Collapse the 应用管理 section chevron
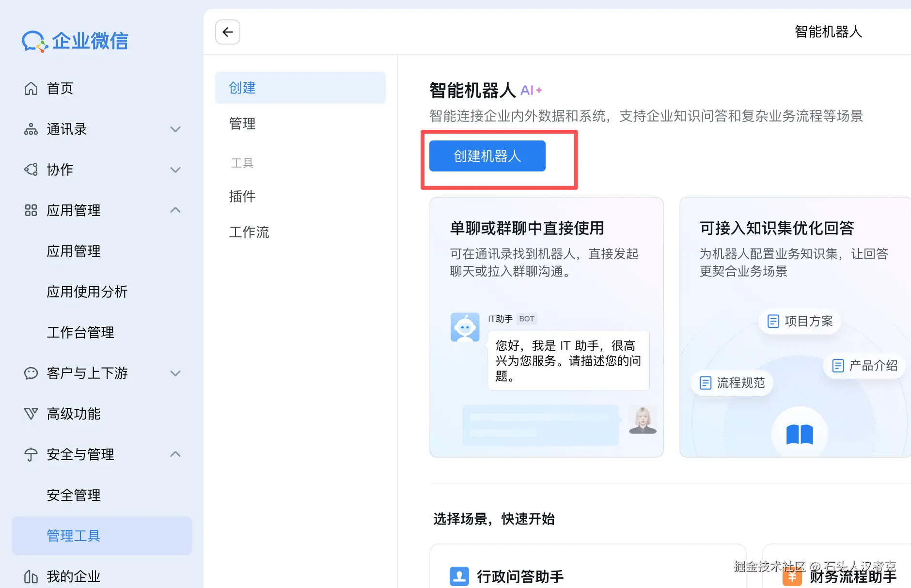This screenshot has height=588, width=911. [x=175, y=210]
